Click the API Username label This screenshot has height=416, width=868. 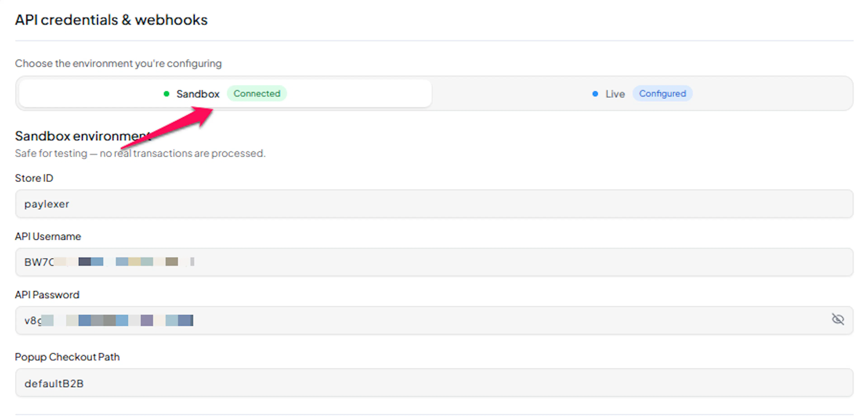point(48,237)
